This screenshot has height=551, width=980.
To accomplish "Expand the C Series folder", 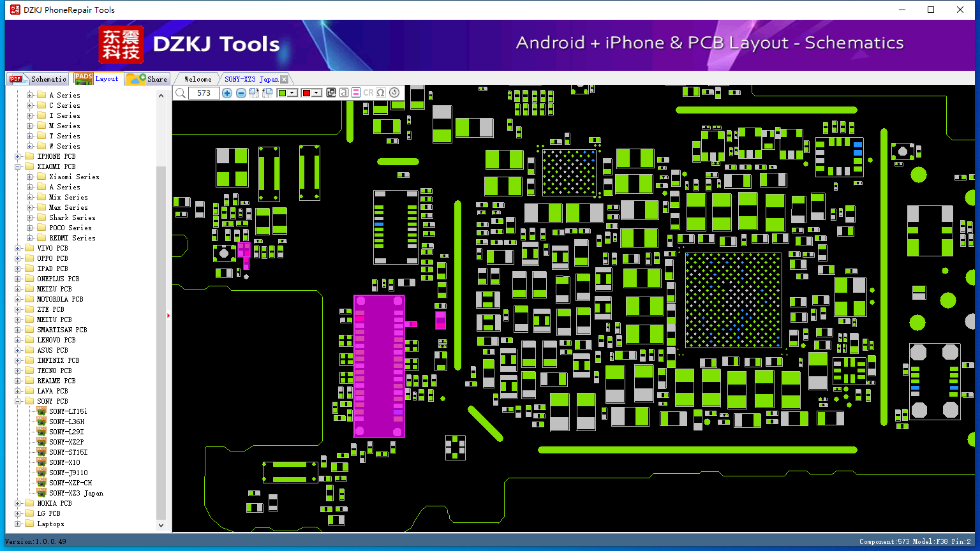I will 30,105.
